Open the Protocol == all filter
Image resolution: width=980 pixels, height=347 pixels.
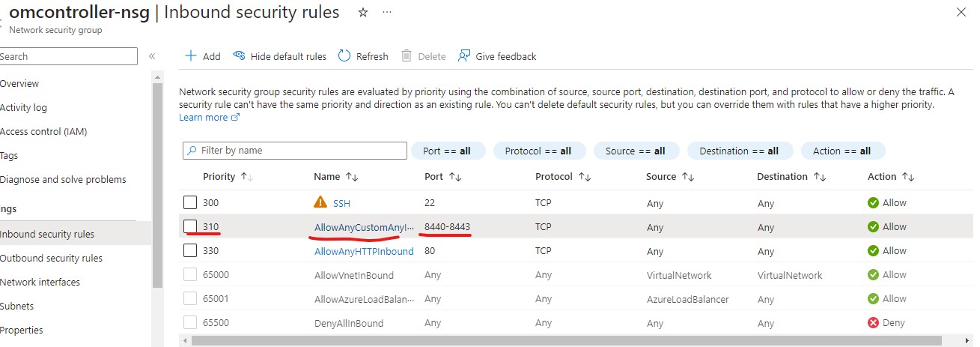[538, 151]
